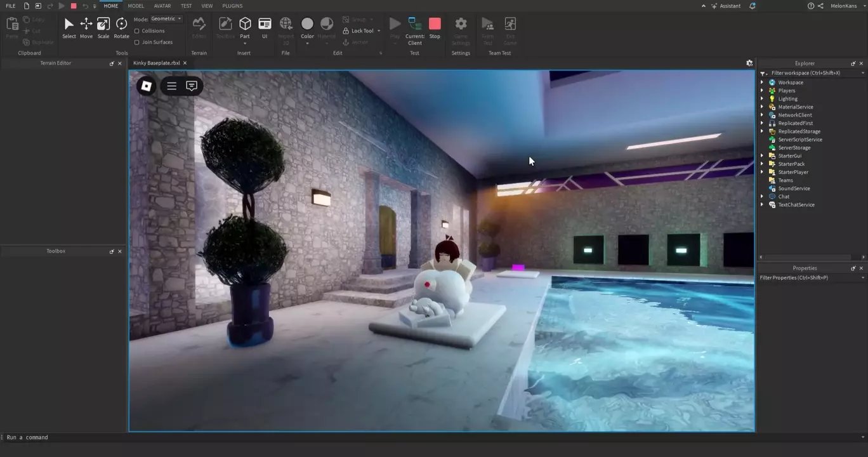Viewport: 868px width, 457px height.
Task: Toggle the Join Surfaces checkbox
Action: pos(137,43)
